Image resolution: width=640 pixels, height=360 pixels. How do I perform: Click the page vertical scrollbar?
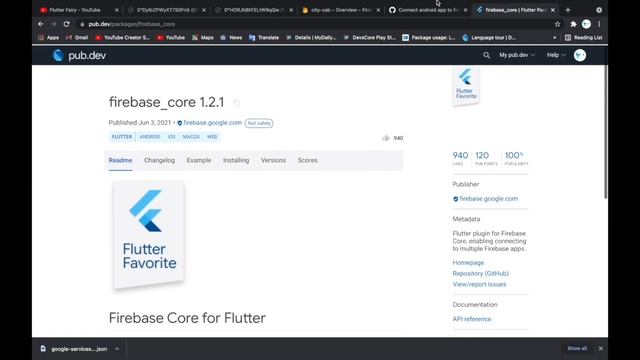coord(606,132)
